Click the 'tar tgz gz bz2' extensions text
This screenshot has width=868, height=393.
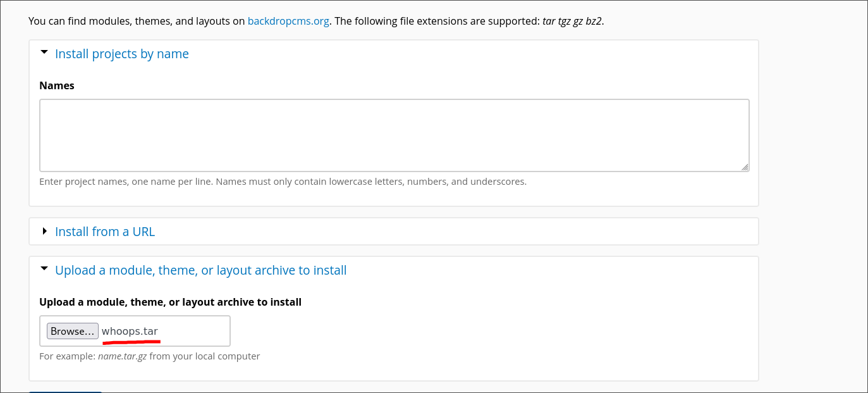pyautogui.click(x=572, y=21)
